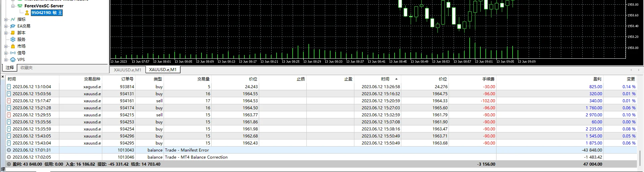This screenshot has width=644, height=172.
Task: Select the 服务 services gear icon
Action: 13,40
